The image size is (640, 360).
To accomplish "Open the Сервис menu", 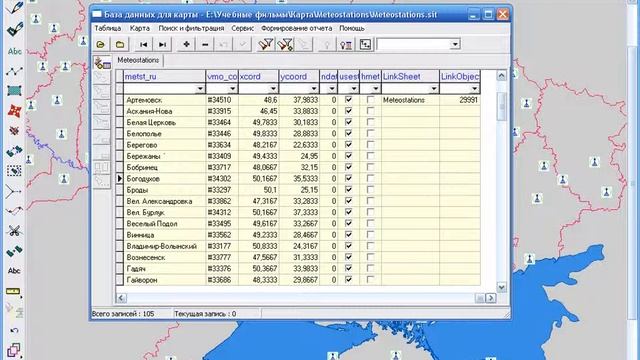I will 242,28.
